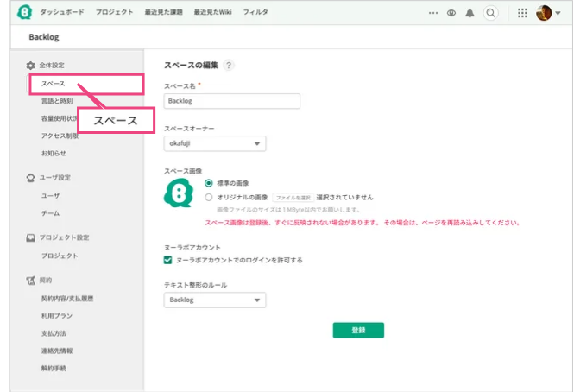
Task: Select 標準の画像 radio button
Action: 208,183
